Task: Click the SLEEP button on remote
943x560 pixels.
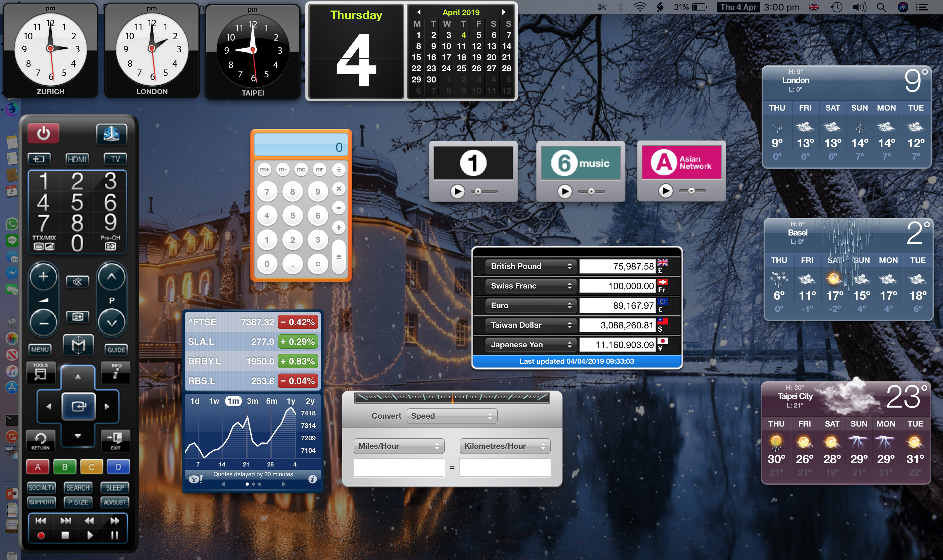Action: click(115, 488)
